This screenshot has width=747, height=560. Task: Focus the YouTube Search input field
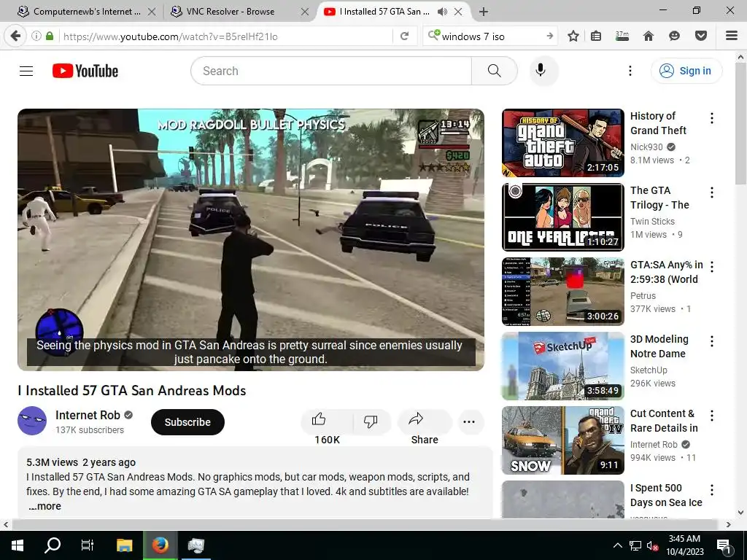coord(332,71)
